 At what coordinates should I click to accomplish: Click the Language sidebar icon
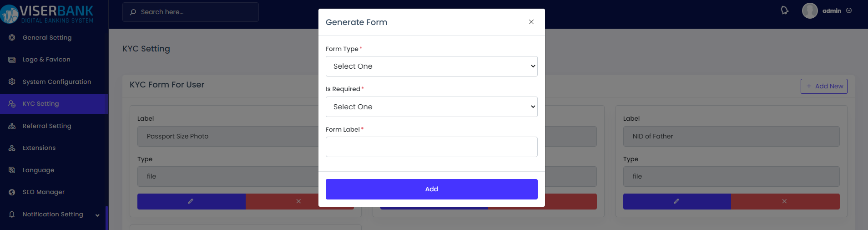coord(12,170)
